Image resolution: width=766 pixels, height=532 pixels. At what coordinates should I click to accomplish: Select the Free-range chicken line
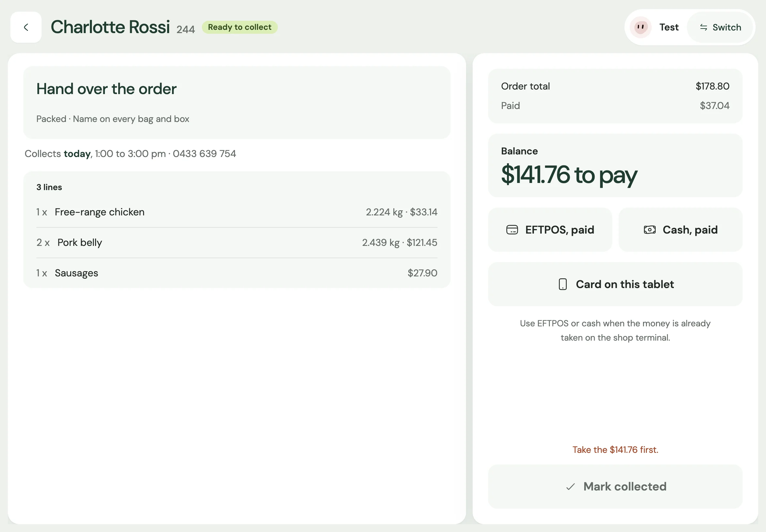pyautogui.click(x=237, y=212)
